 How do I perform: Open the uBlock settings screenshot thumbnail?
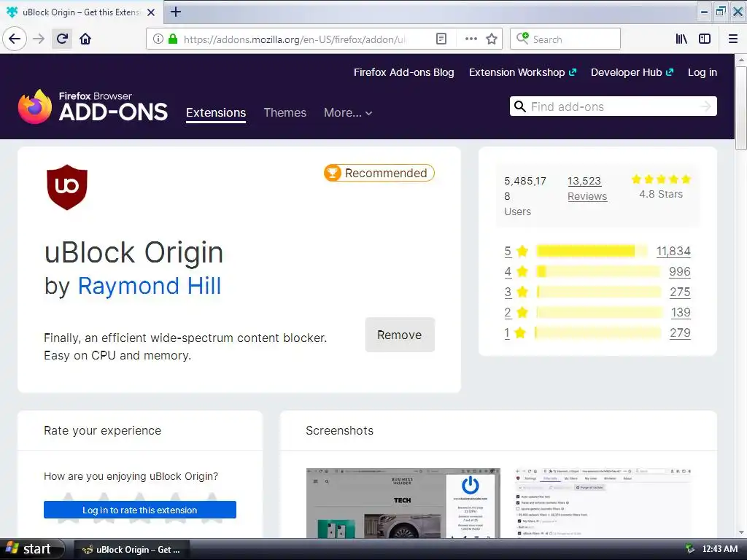pyautogui.click(x=603, y=503)
